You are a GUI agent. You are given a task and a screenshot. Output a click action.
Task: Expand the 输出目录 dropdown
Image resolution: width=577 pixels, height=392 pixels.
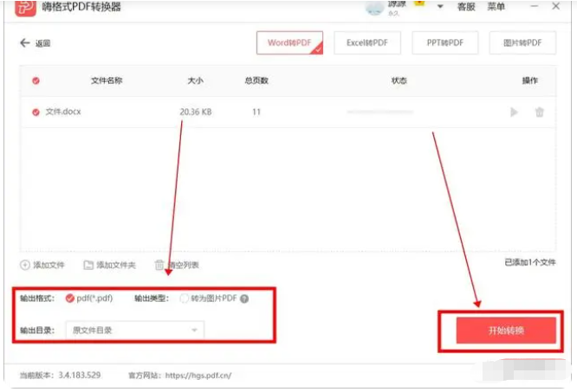click(134, 330)
